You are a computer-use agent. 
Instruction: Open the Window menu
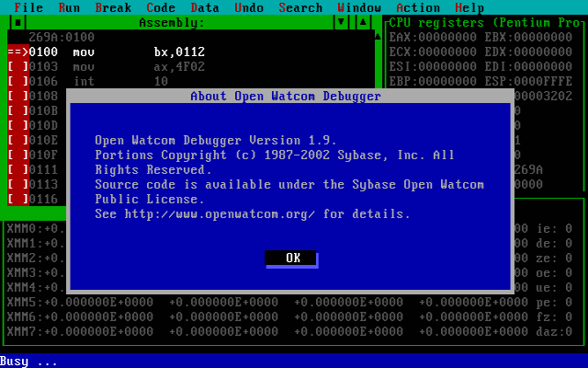pos(359,7)
